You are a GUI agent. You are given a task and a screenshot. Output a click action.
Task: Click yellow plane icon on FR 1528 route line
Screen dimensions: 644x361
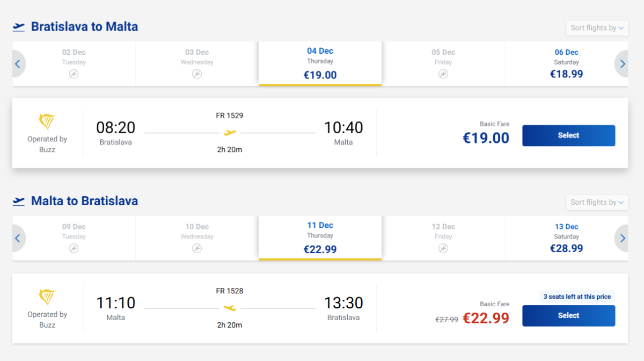pyautogui.click(x=230, y=308)
